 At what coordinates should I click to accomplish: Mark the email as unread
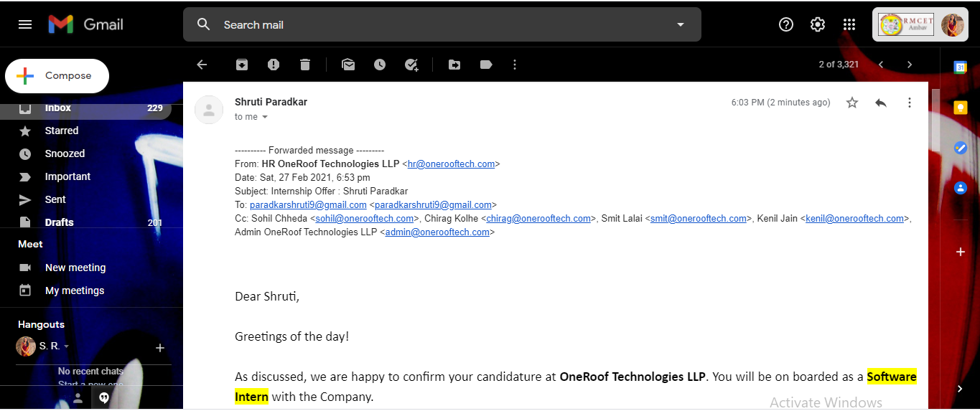point(348,65)
